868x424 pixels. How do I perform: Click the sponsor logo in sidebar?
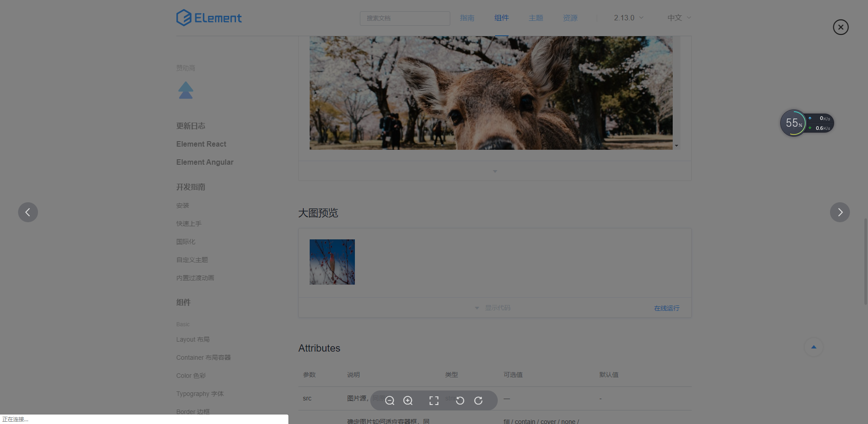(x=186, y=90)
